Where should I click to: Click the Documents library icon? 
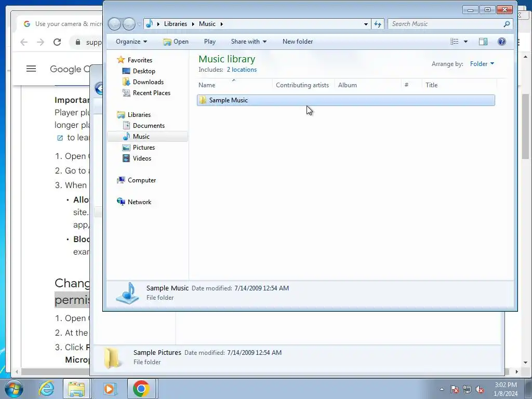[x=126, y=126]
